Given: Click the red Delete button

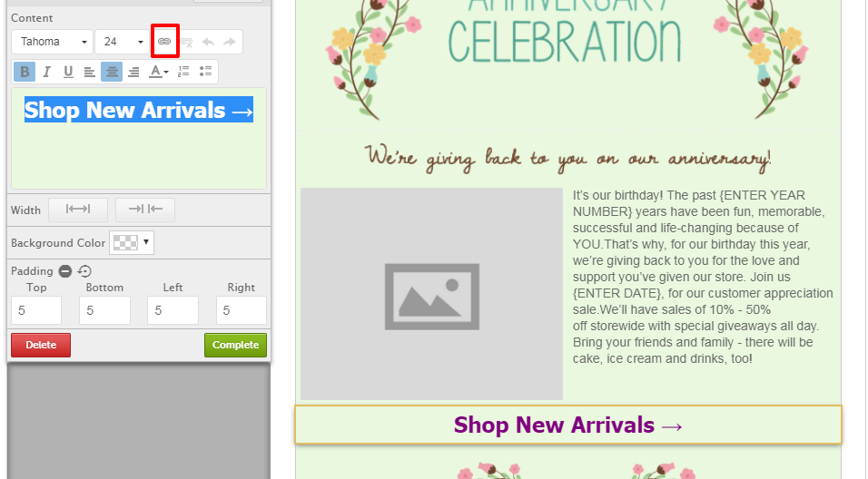Looking at the screenshot, I should [x=41, y=345].
